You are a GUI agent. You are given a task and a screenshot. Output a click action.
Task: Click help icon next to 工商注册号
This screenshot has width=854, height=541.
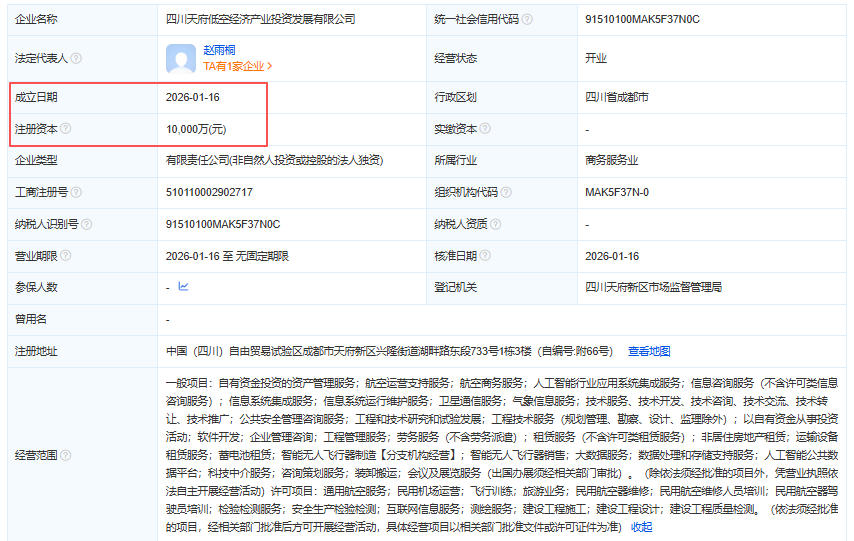[76, 192]
